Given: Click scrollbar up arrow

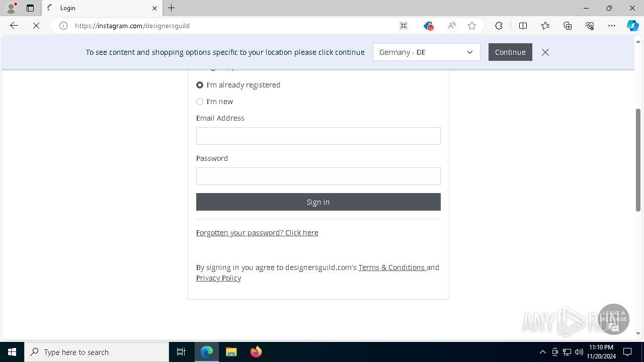Looking at the screenshot, I should (638, 41).
